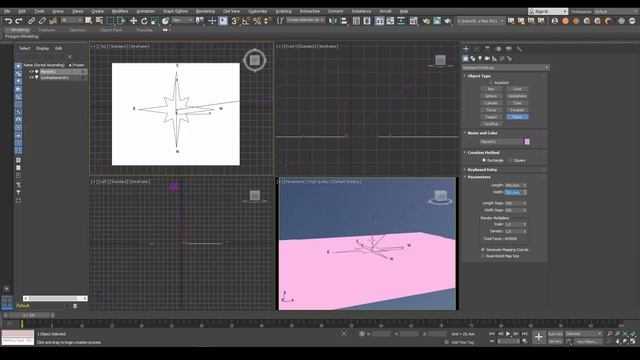Select the Link tool icon
The height and width of the screenshot is (360, 640).
[x=31, y=21]
